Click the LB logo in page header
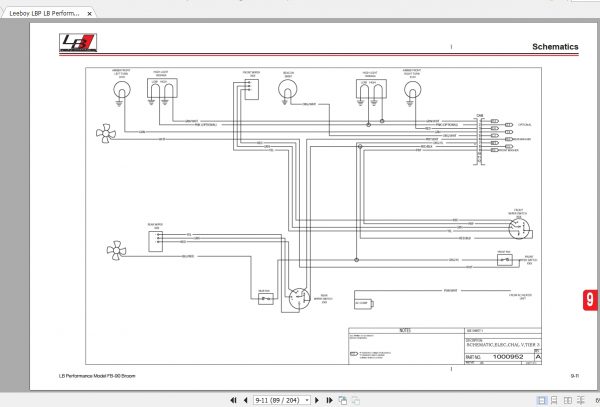 click(78, 42)
